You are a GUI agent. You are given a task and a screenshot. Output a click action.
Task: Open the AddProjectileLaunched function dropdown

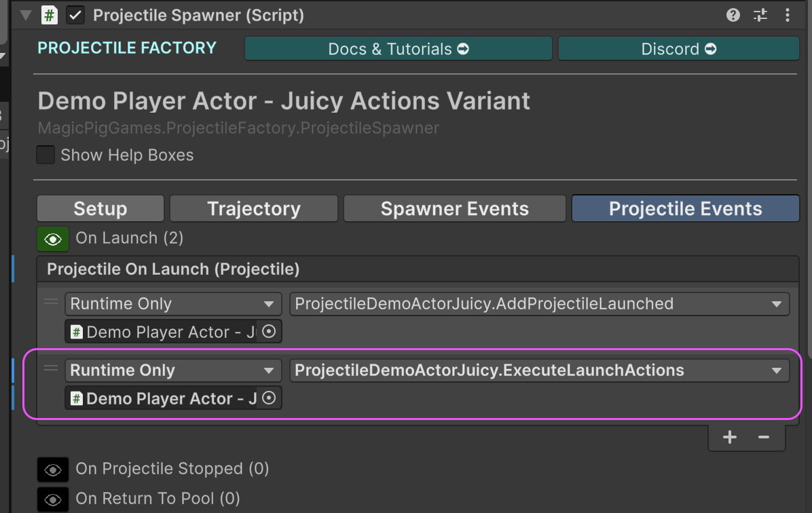(x=539, y=304)
